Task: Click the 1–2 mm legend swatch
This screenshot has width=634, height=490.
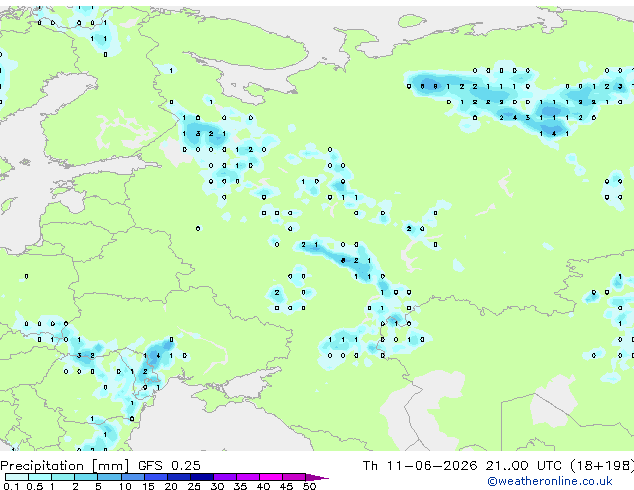Action: coord(63,477)
